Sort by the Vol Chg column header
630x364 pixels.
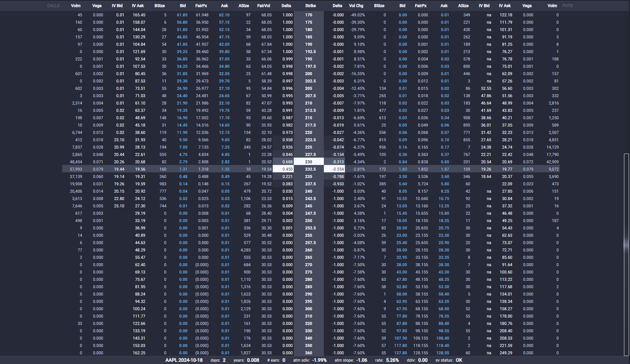[x=356, y=6]
